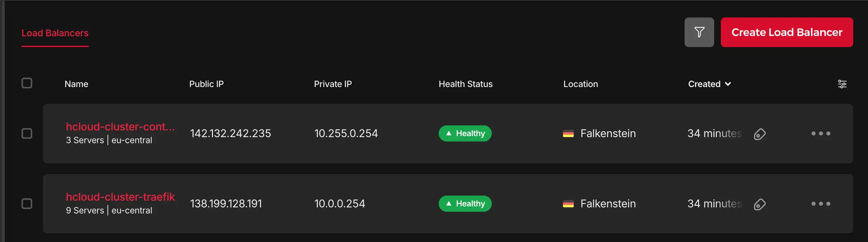
Task: Check the hcloud-cluster-cont row checkbox
Action: [27, 133]
